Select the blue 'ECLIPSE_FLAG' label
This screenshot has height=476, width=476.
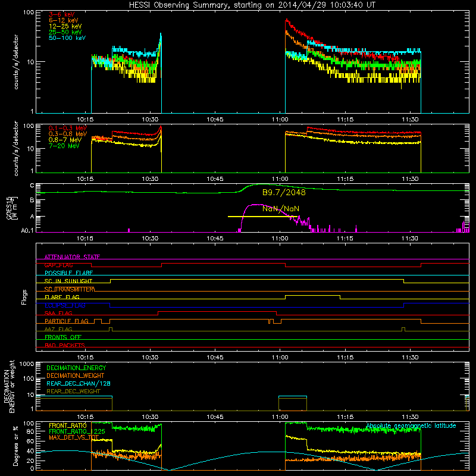coord(65,305)
